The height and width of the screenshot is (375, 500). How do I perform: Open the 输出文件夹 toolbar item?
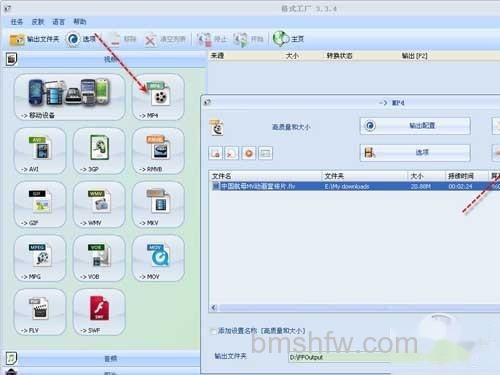tap(34, 39)
